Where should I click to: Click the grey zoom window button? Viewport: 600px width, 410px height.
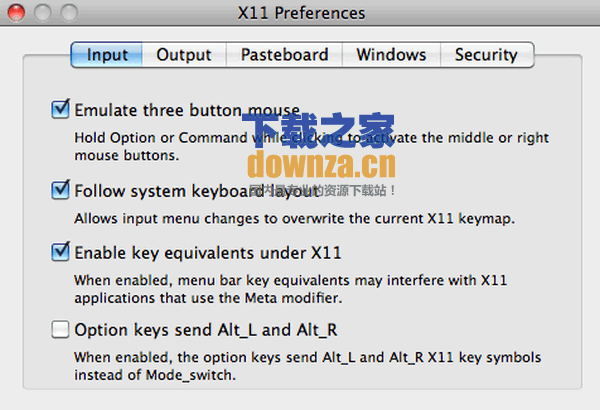coord(69,13)
